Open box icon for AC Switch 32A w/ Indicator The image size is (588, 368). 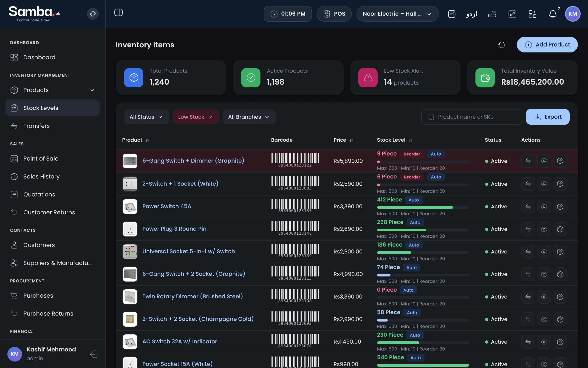560,342
